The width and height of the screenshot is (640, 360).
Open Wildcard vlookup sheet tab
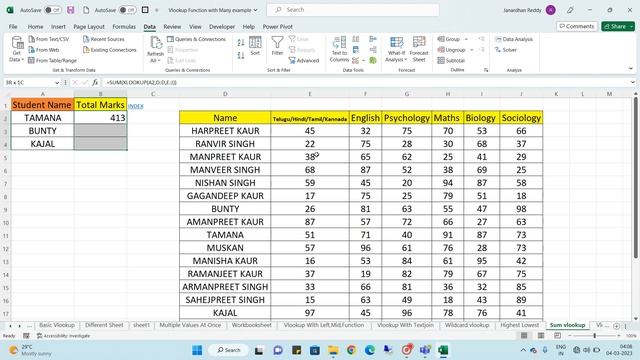coord(467,325)
